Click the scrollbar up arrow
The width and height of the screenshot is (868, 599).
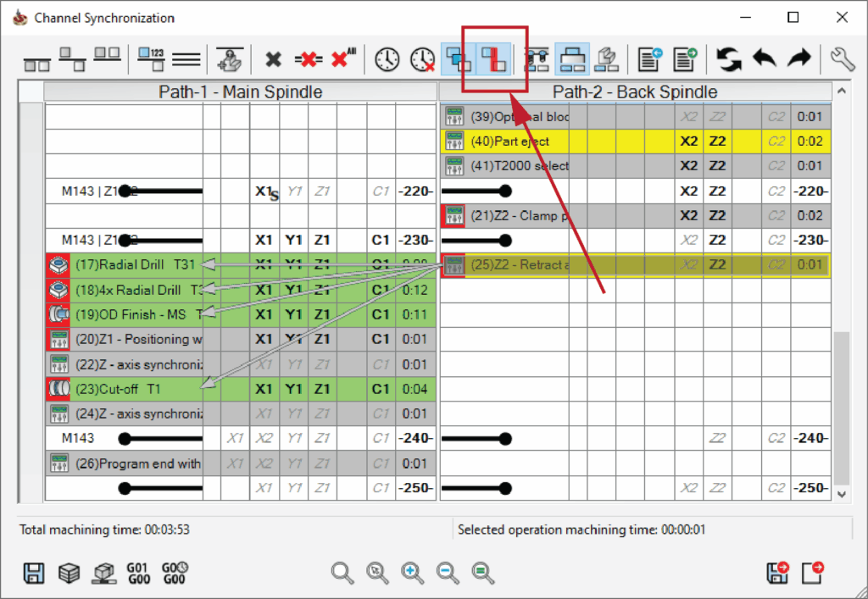tap(841, 92)
